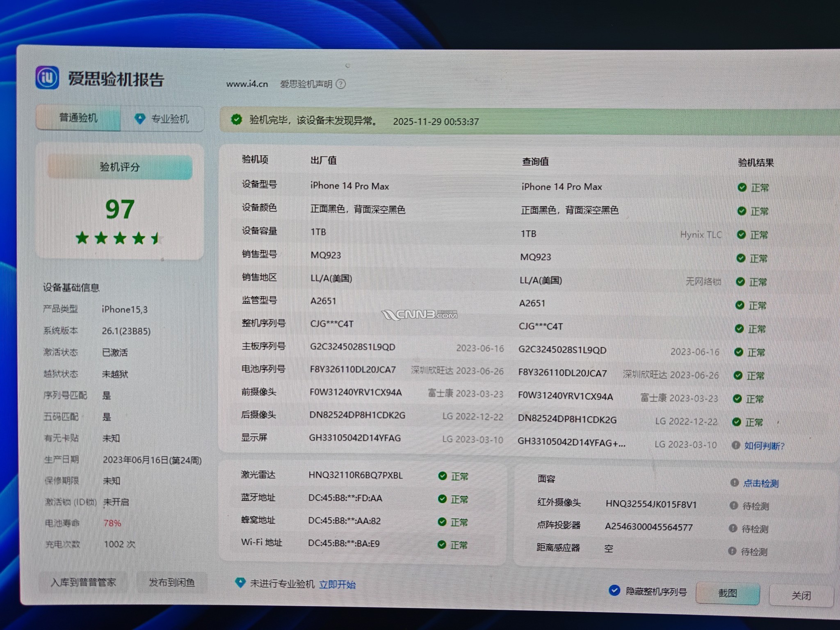Click the Aisi i4 logo icon
Screen dimensions: 840x630
[x=47, y=78]
